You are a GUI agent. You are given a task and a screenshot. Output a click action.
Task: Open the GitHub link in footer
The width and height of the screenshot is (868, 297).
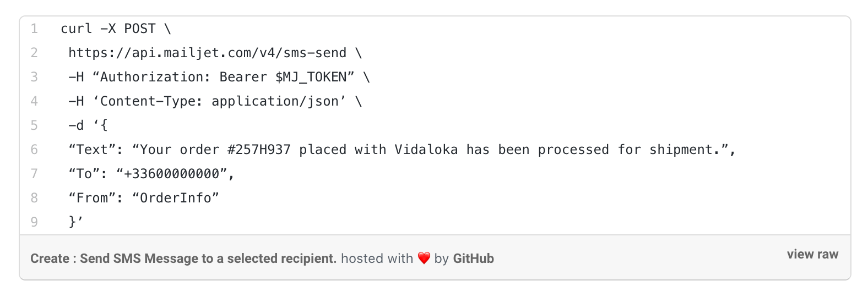(473, 258)
